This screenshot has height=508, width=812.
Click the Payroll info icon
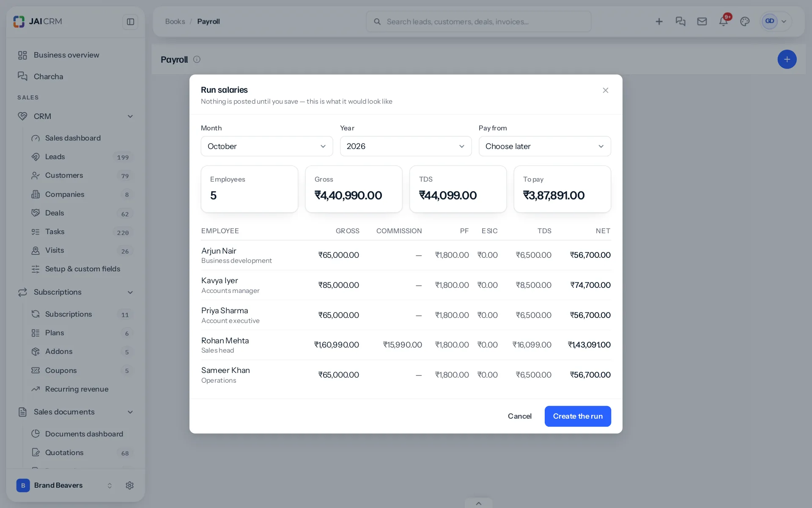(x=197, y=59)
